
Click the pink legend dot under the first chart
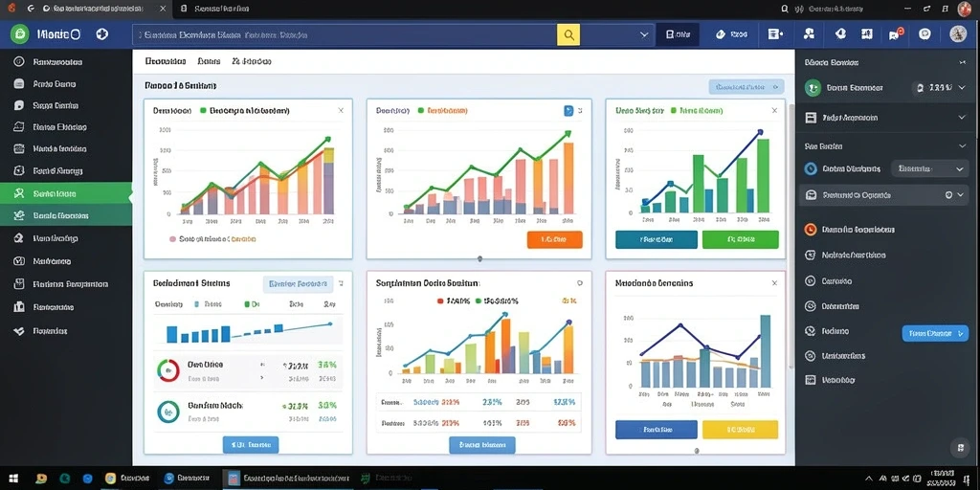(172, 238)
